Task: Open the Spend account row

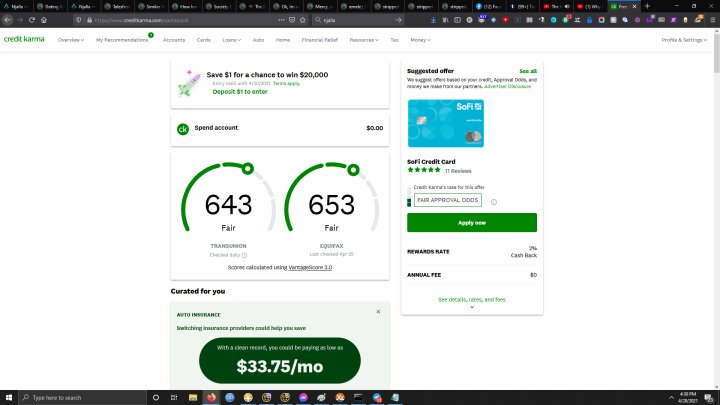Action: point(280,129)
